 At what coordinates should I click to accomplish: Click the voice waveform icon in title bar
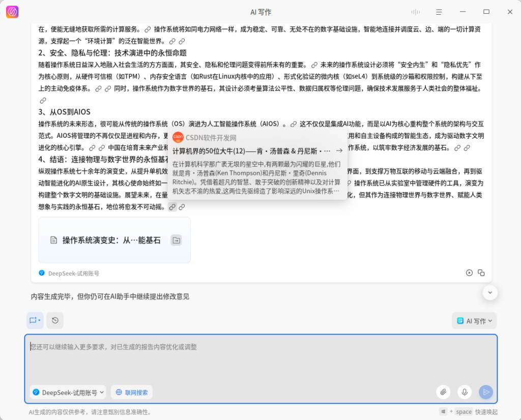coord(416,12)
